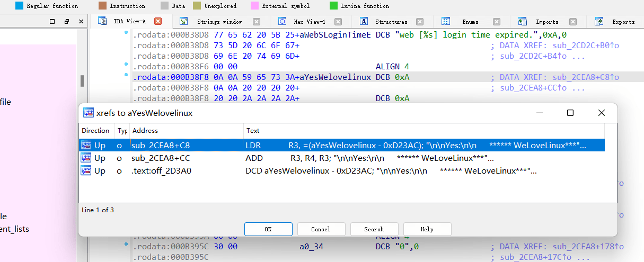Click the Instruction brown legend swatch
Viewport: 644px width, 262px height.
(102, 6)
